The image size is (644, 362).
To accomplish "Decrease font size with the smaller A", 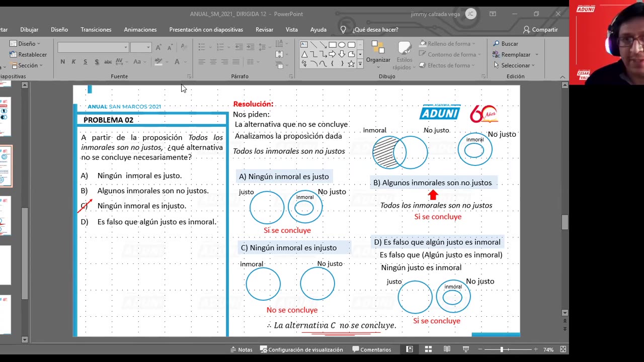I will click(x=169, y=47).
